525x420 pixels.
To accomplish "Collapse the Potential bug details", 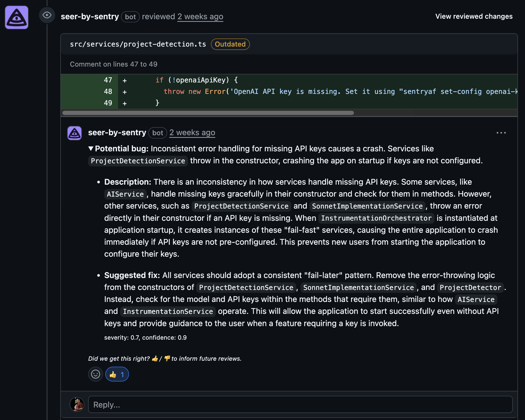I will [90, 148].
